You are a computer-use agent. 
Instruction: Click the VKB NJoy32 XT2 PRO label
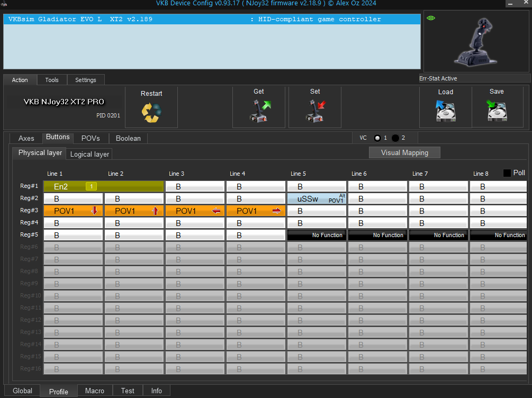(64, 102)
